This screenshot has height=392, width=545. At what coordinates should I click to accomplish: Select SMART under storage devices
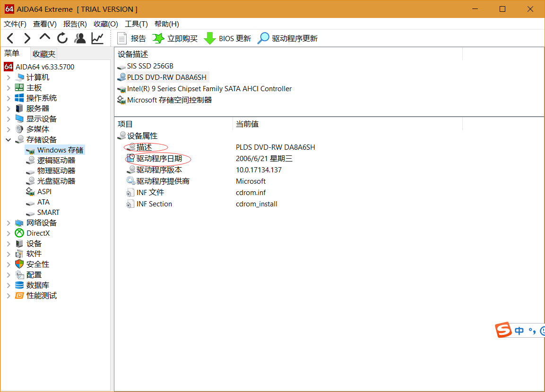(48, 213)
